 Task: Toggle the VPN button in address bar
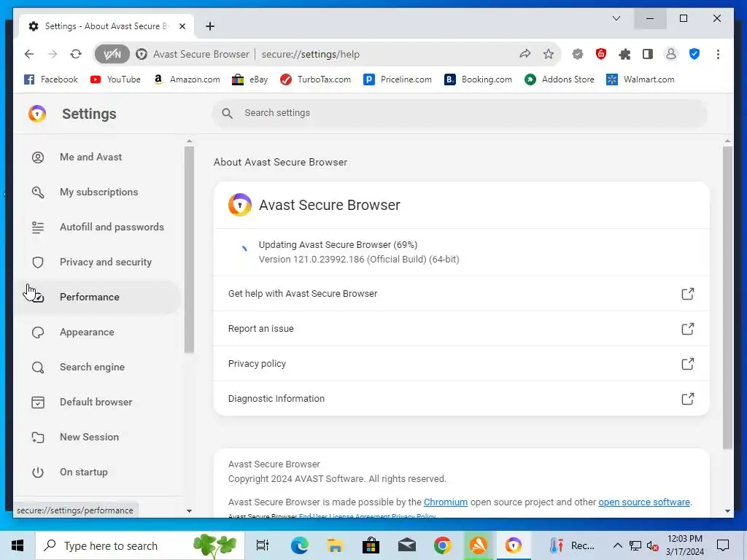click(x=112, y=54)
